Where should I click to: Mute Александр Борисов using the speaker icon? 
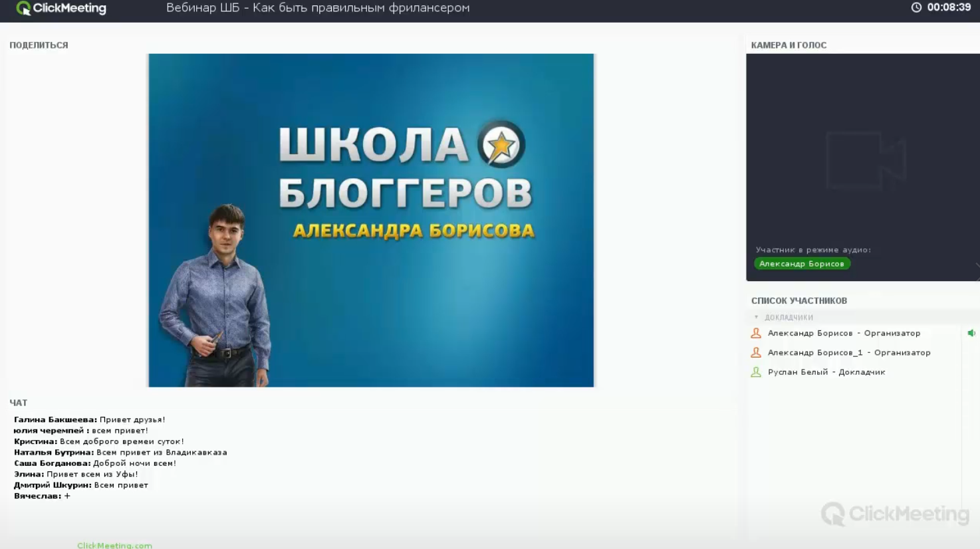coord(972,332)
